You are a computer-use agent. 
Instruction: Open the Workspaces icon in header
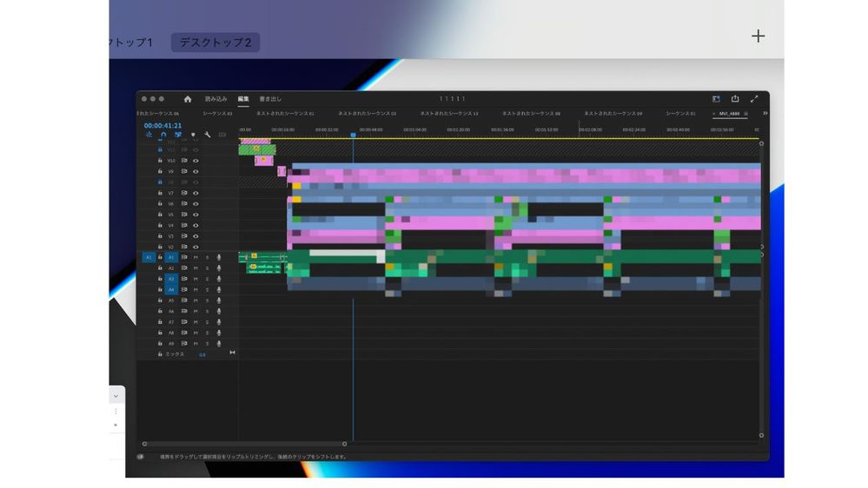tap(716, 99)
